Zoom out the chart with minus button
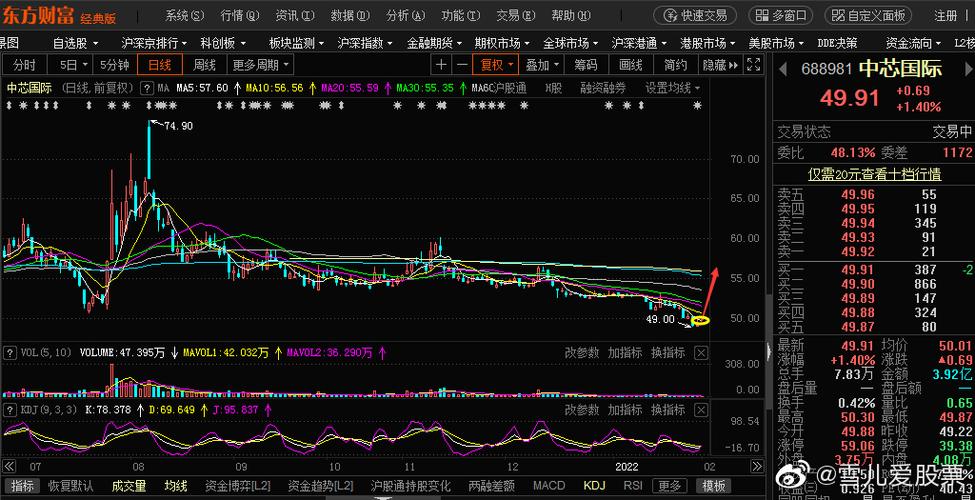Viewport: 975px width, 500px height. [461, 64]
